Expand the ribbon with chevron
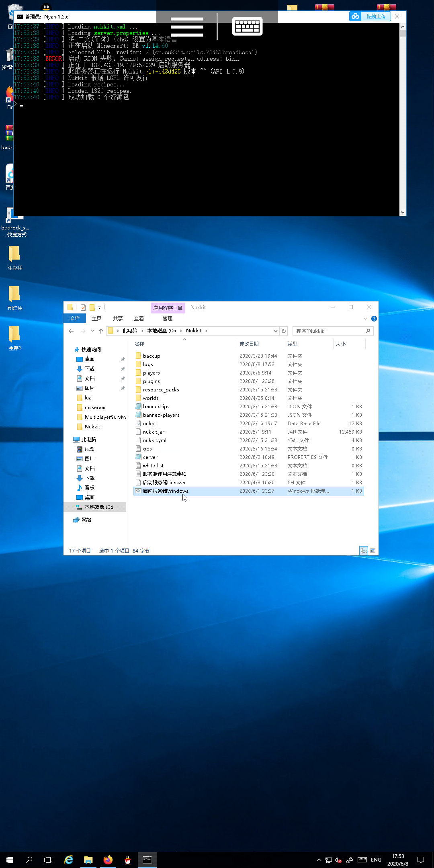The image size is (434, 868). pos(365,319)
